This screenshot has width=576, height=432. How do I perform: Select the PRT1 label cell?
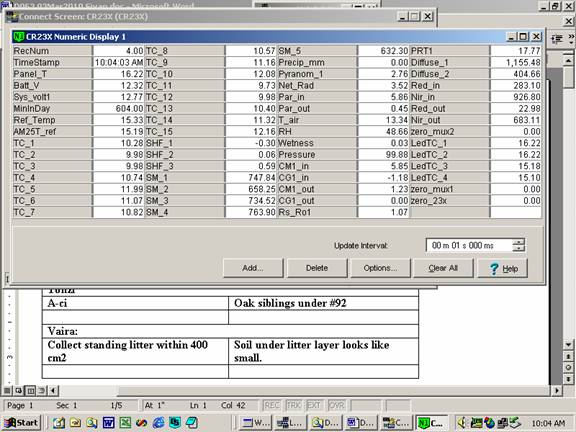pyautogui.click(x=450, y=51)
